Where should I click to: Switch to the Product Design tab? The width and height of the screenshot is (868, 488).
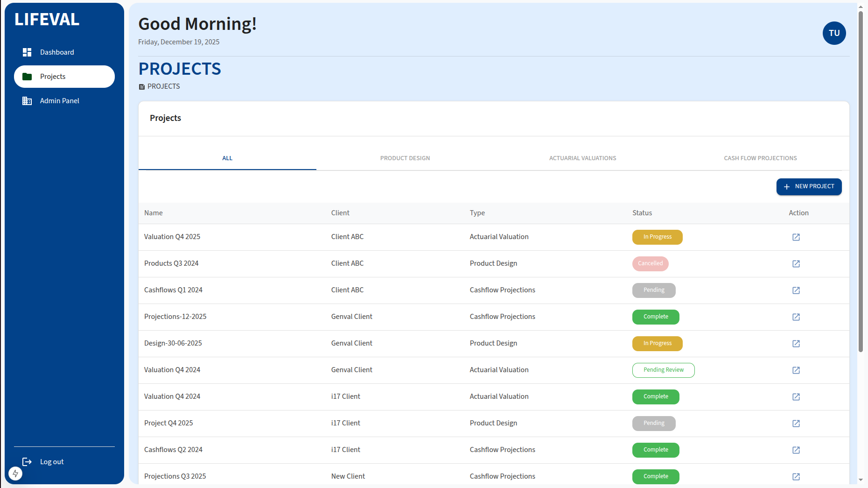pos(405,158)
